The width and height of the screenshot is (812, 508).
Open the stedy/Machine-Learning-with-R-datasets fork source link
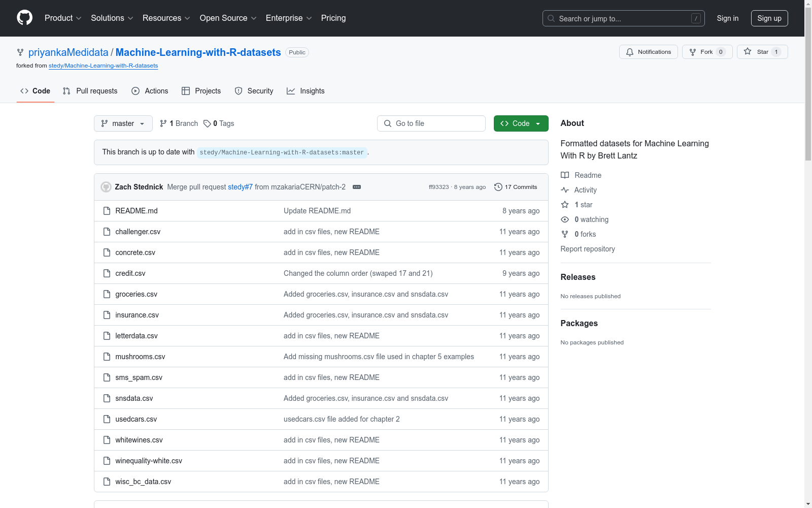click(103, 66)
